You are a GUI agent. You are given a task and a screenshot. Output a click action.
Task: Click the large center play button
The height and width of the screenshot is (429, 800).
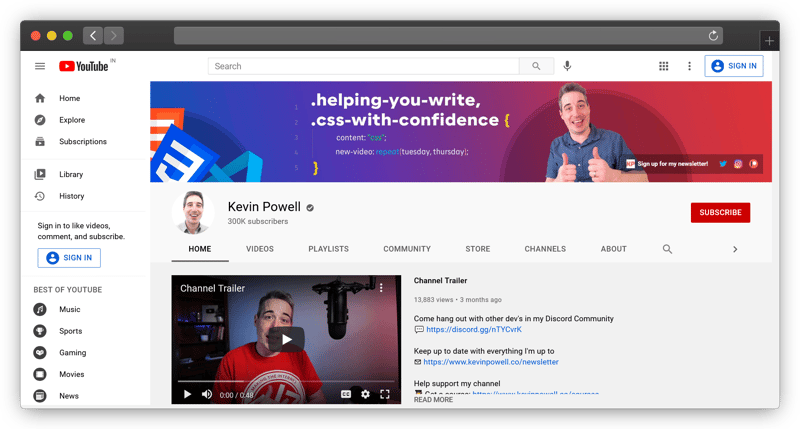pyautogui.click(x=286, y=340)
